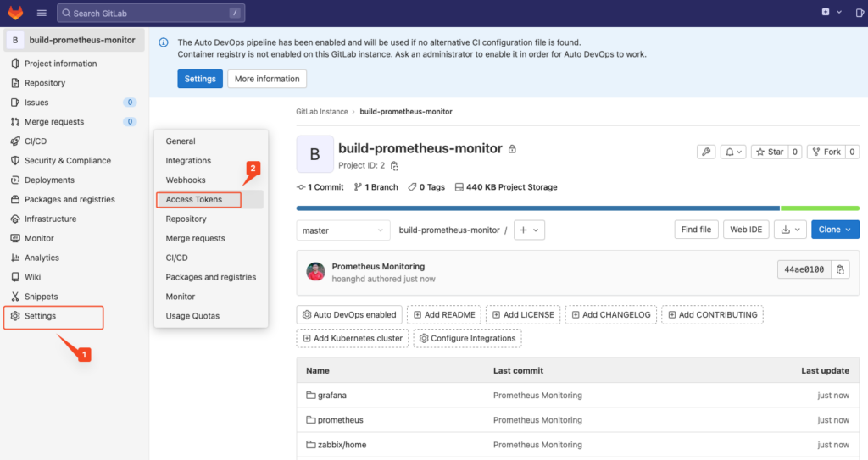Open the hamburger navigation menu
868x460 pixels.
coord(42,13)
